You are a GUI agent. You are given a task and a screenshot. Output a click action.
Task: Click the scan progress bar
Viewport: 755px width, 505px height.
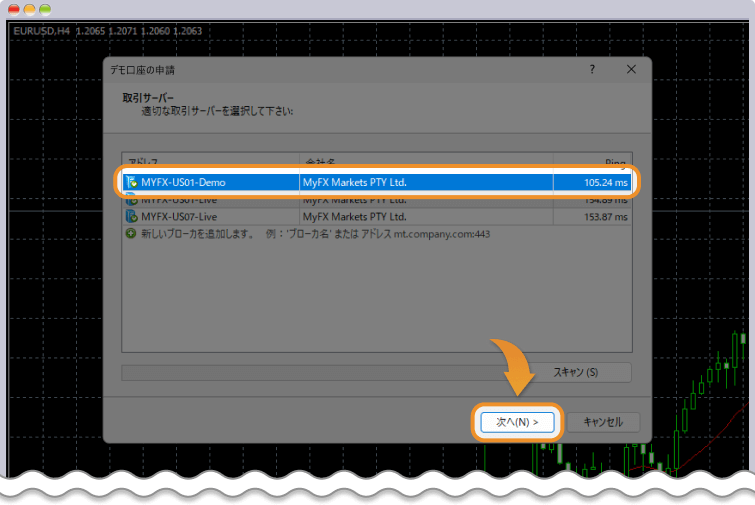321,373
